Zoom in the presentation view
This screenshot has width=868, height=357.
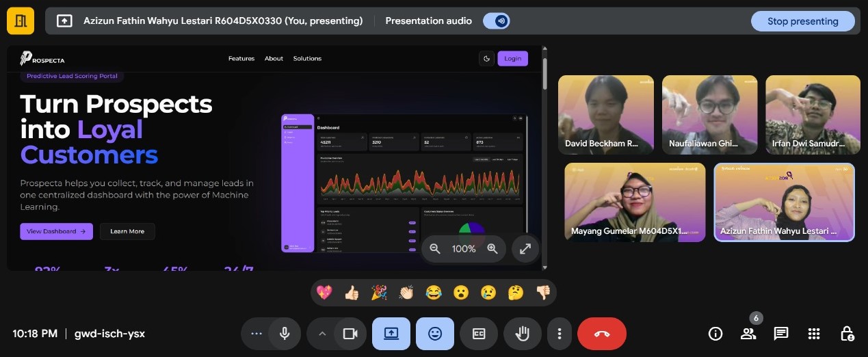pyautogui.click(x=492, y=249)
